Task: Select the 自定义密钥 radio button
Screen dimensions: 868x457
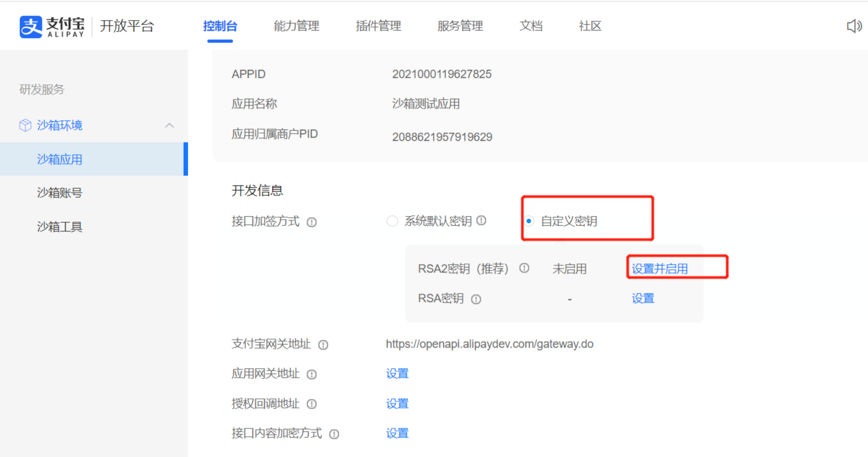Action: (x=529, y=221)
